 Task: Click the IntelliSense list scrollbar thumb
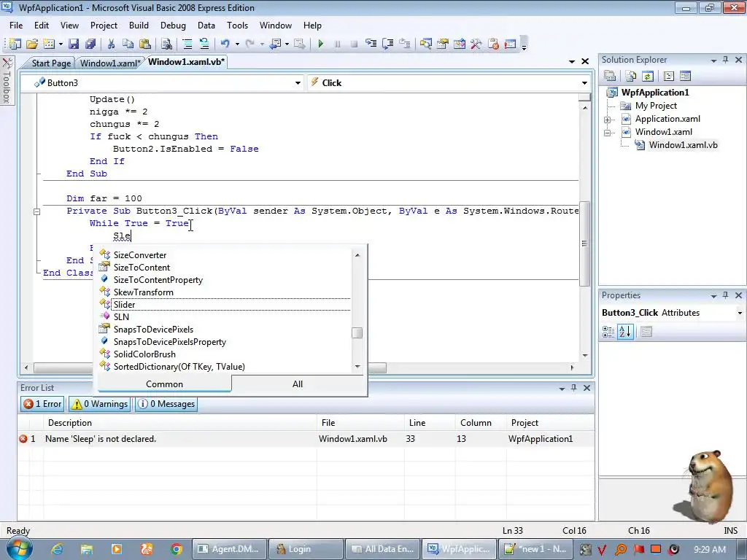(x=357, y=332)
